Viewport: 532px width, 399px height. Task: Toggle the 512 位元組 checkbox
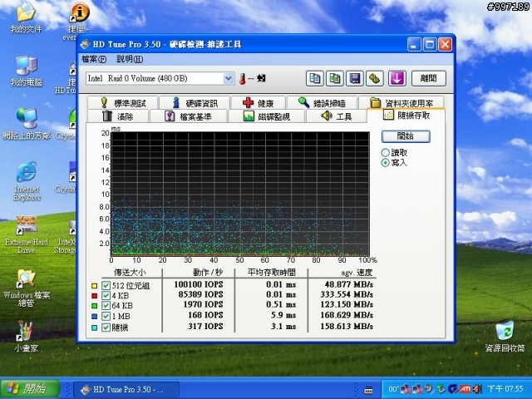click(106, 285)
